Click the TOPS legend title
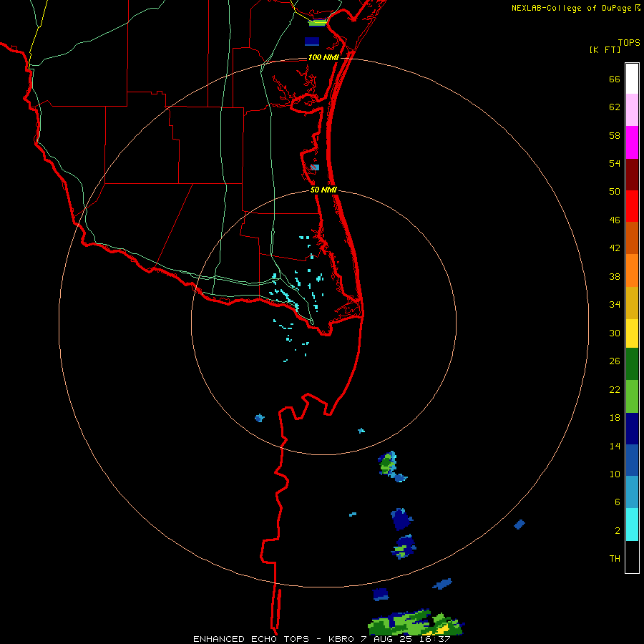The image size is (644, 644). (x=629, y=42)
